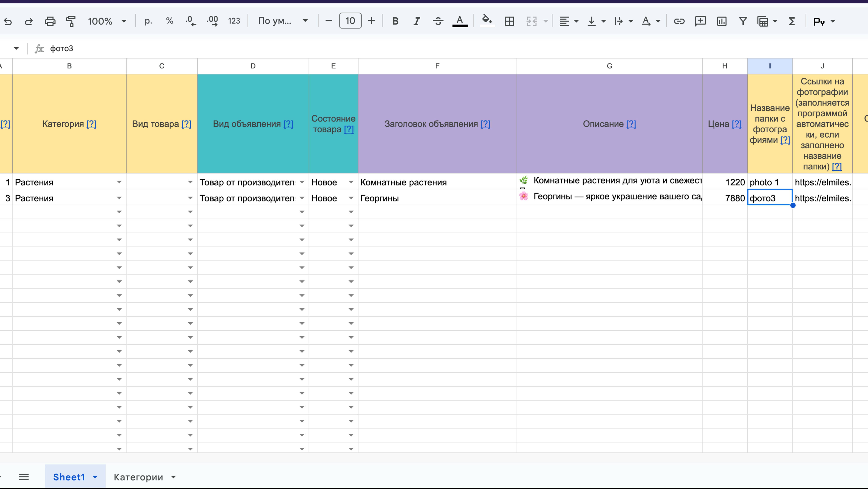This screenshot has width=868, height=489.
Task: Open Sheet1 tab options arrow
Action: pos(95,477)
